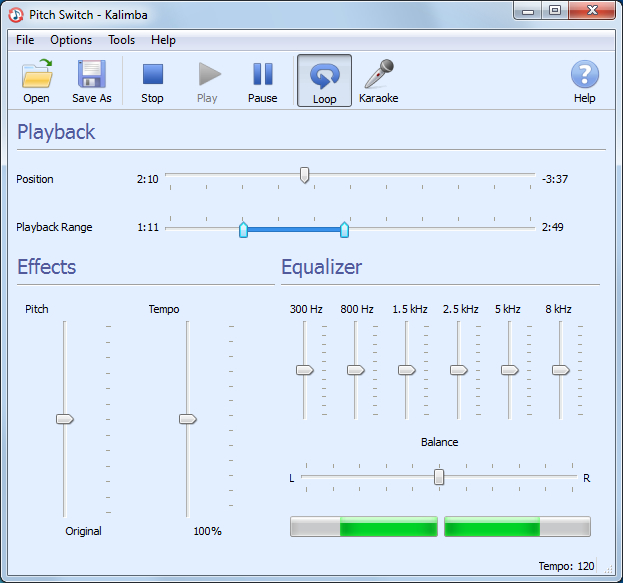
Task: Click the Tempo slider thumb
Action: [x=187, y=419]
